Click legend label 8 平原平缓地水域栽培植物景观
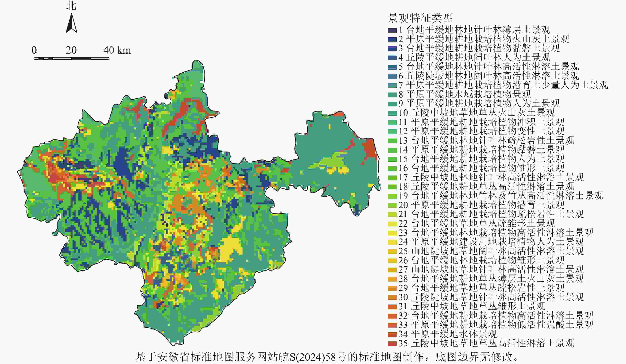626x364 pixels. (x=465, y=94)
